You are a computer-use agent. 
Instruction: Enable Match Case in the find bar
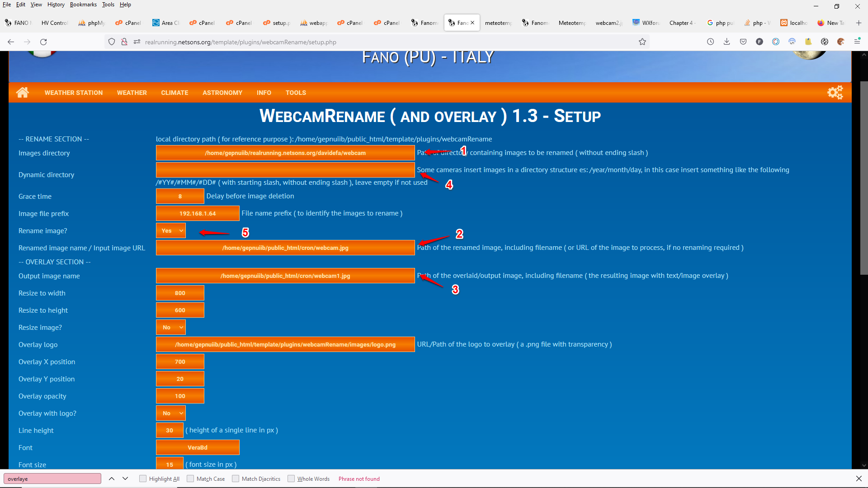pyautogui.click(x=190, y=479)
